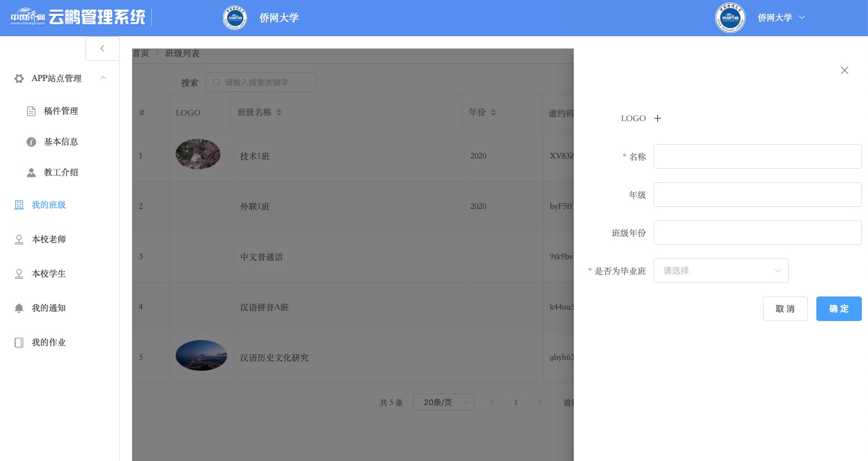Click the 技术1班 logo thumbnail
The width and height of the screenshot is (868, 461).
pyautogui.click(x=198, y=154)
